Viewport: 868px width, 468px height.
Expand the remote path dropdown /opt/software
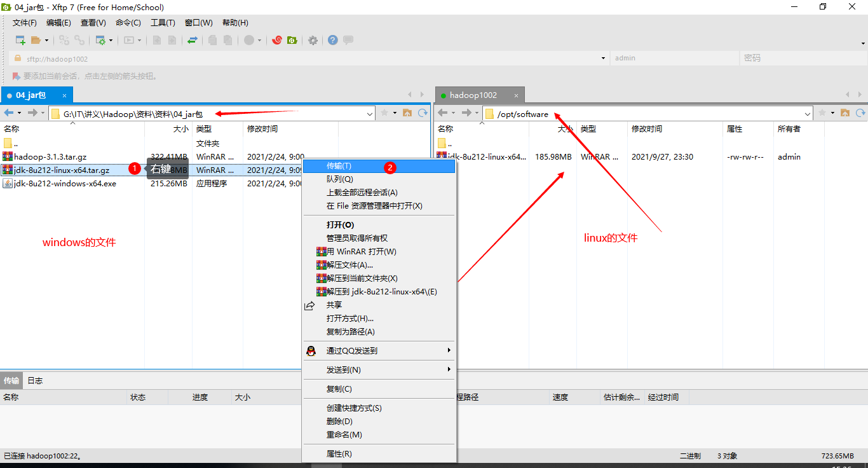[x=808, y=114]
